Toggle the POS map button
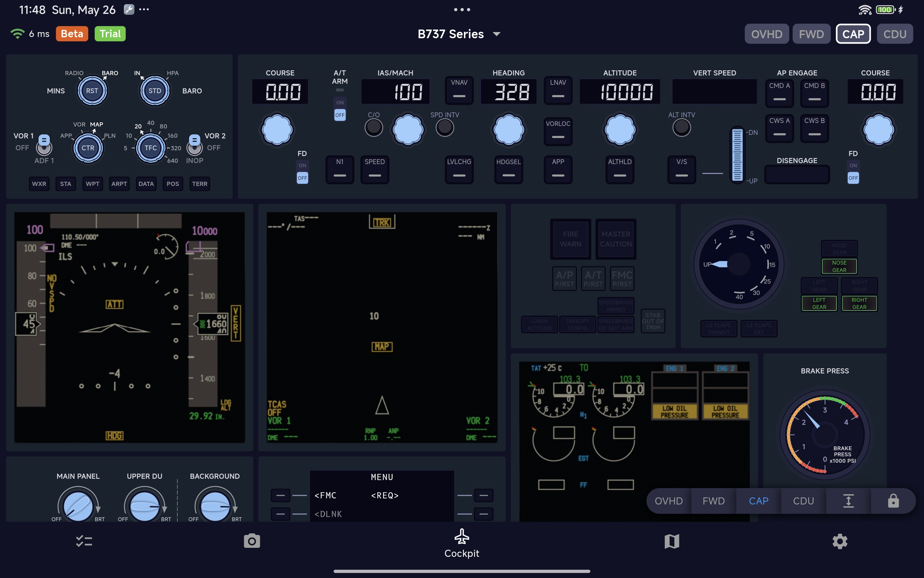The height and width of the screenshot is (578, 924). coord(173,184)
